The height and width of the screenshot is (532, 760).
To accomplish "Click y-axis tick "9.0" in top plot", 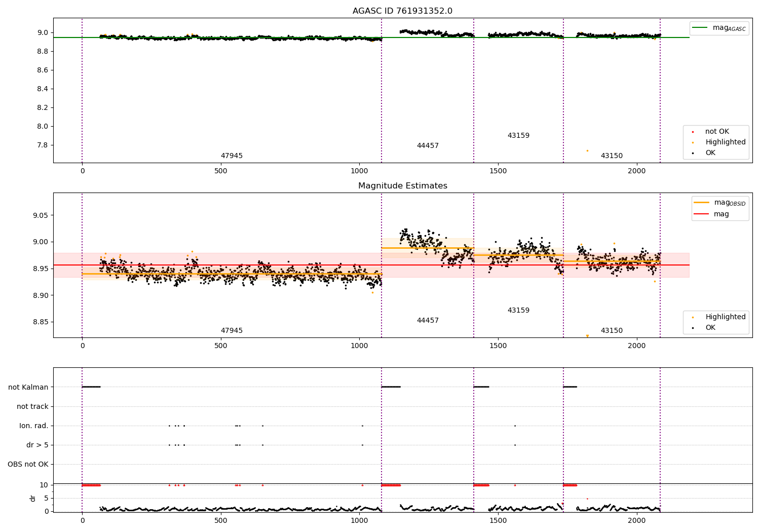I will click(42, 33).
